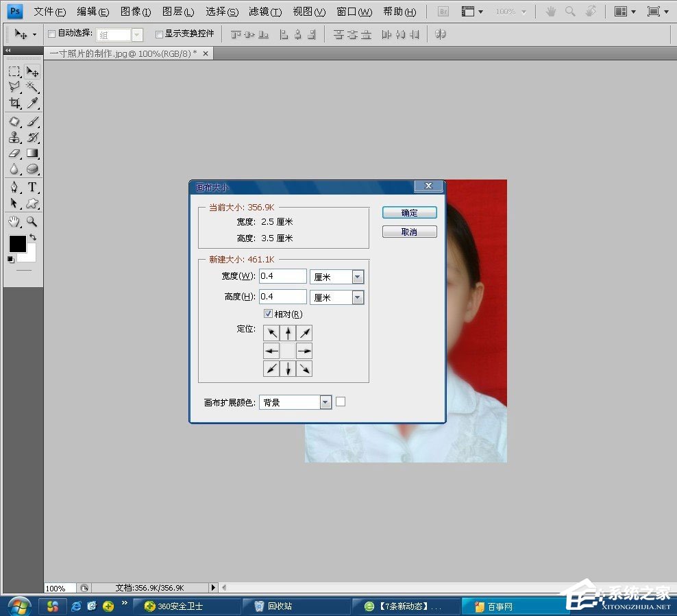Select the Horizontal Type tool
Viewport: 677px width, 616px height.
coord(32,187)
